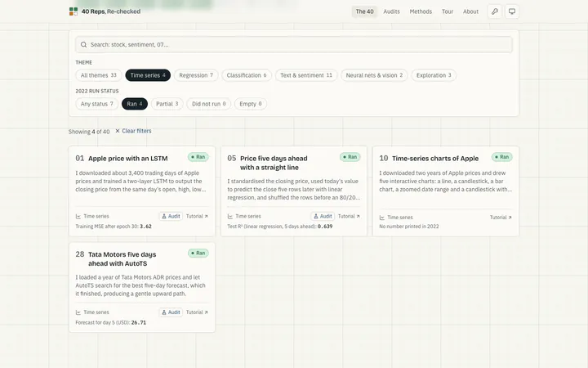The image size is (588, 368).
Task: Select the Classification theme chip
Action: 247,75
